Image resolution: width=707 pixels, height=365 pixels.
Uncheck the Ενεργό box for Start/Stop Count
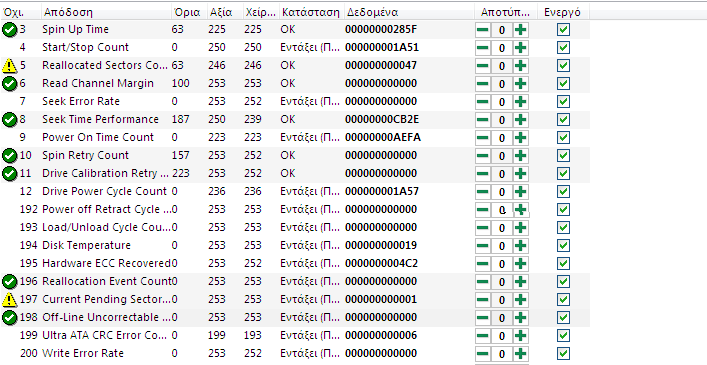(x=563, y=47)
